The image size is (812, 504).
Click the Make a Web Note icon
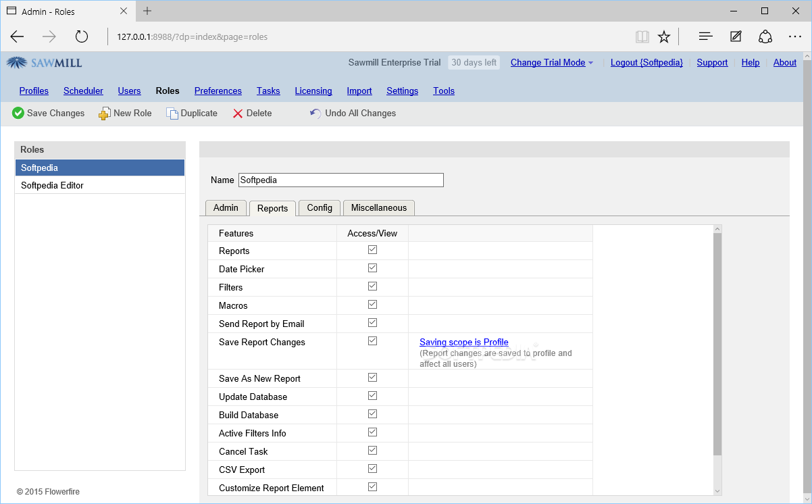(736, 36)
